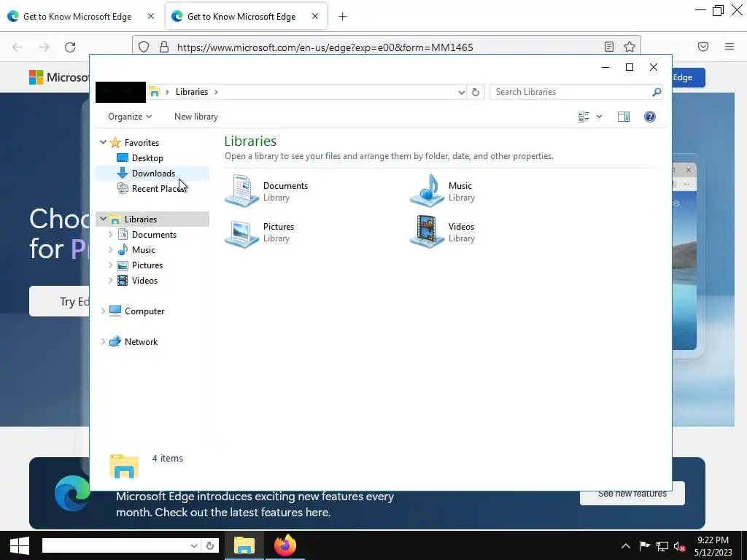Click network tray icon
This screenshot has height=560, width=747.
coord(662,546)
